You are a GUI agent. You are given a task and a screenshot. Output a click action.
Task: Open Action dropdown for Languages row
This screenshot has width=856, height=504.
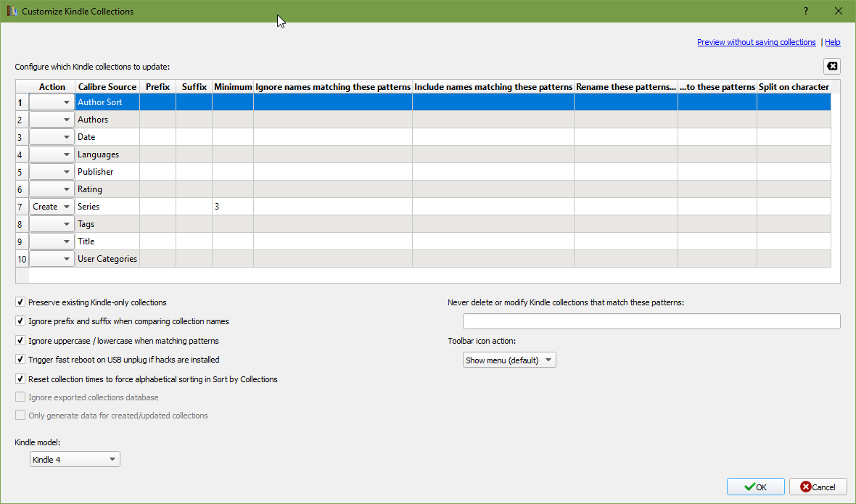(52, 154)
